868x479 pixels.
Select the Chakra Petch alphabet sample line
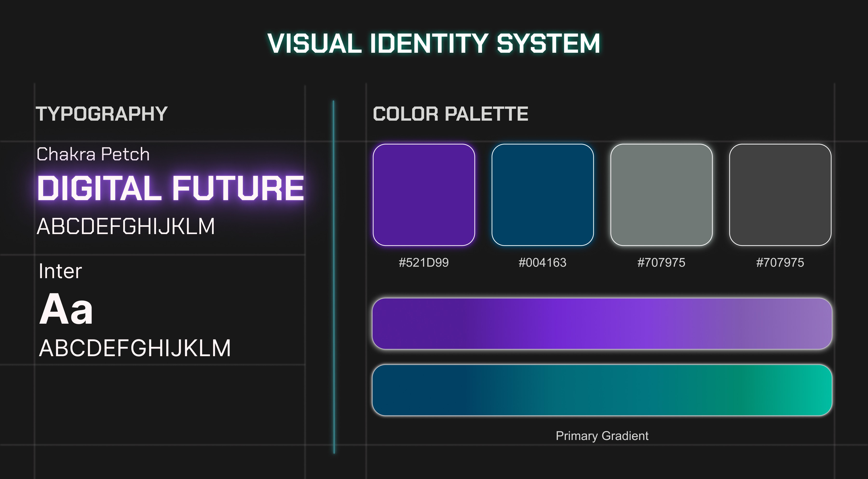(125, 226)
